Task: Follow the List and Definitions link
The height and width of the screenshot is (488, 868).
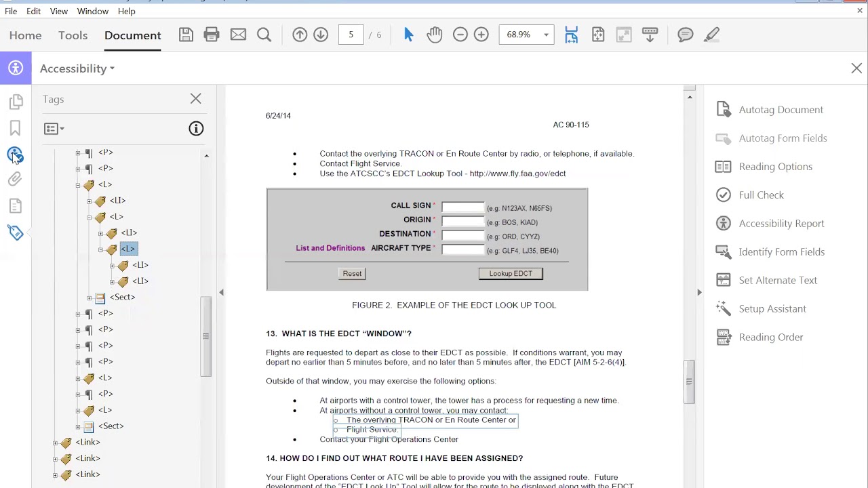Action: [x=330, y=248]
